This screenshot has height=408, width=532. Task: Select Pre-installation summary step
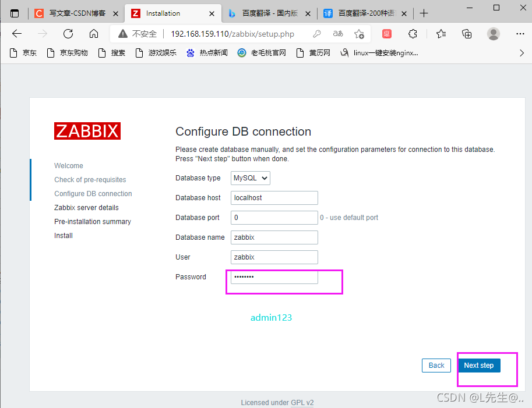click(x=92, y=222)
